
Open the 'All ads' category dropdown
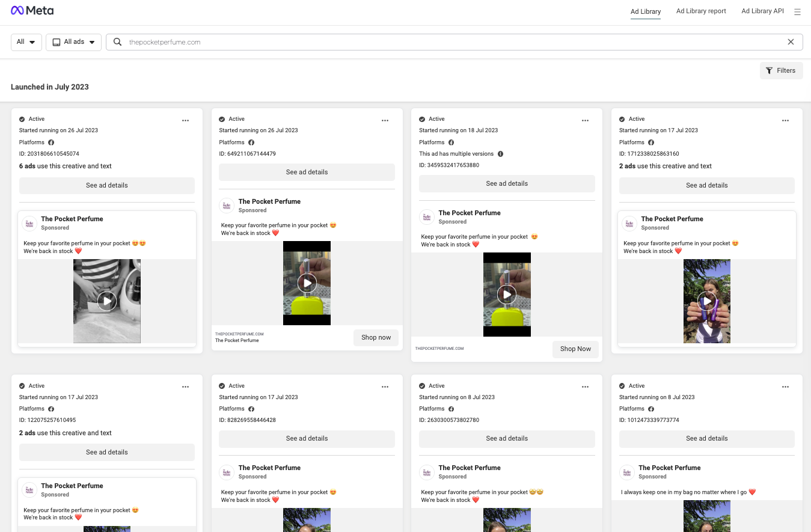point(73,42)
